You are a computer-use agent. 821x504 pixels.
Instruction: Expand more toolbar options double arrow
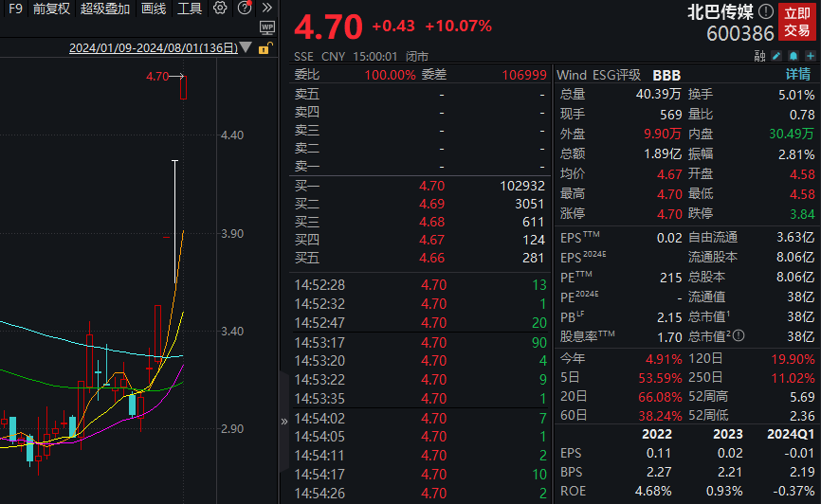click(x=267, y=9)
